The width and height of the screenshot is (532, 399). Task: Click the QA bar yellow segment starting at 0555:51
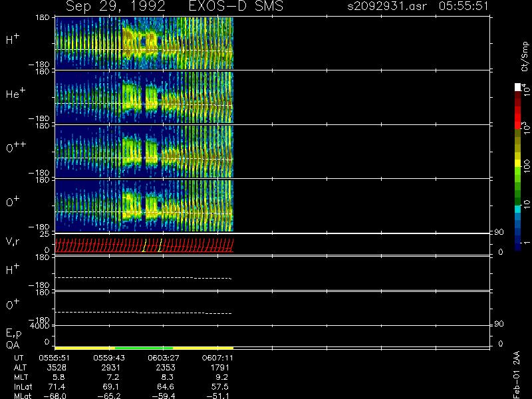[85, 348]
